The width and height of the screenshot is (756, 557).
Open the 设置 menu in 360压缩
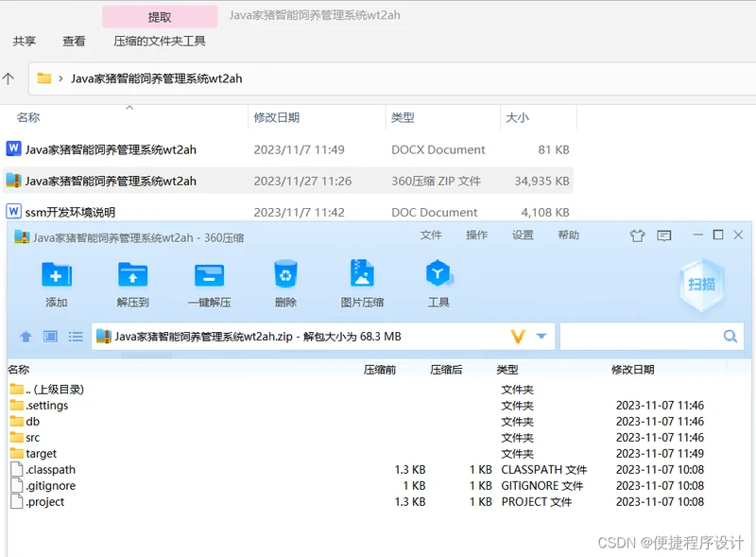pos(523,235)
